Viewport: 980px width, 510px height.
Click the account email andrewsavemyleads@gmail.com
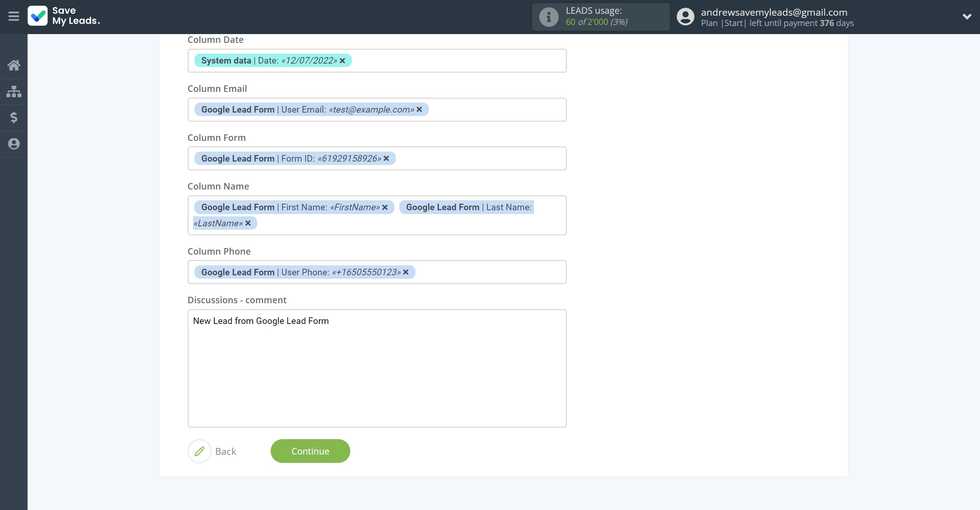774,12
